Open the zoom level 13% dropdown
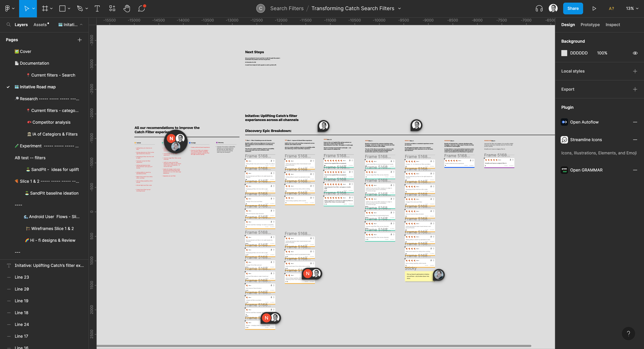This screenshot has height=349, width=644. 632,8
